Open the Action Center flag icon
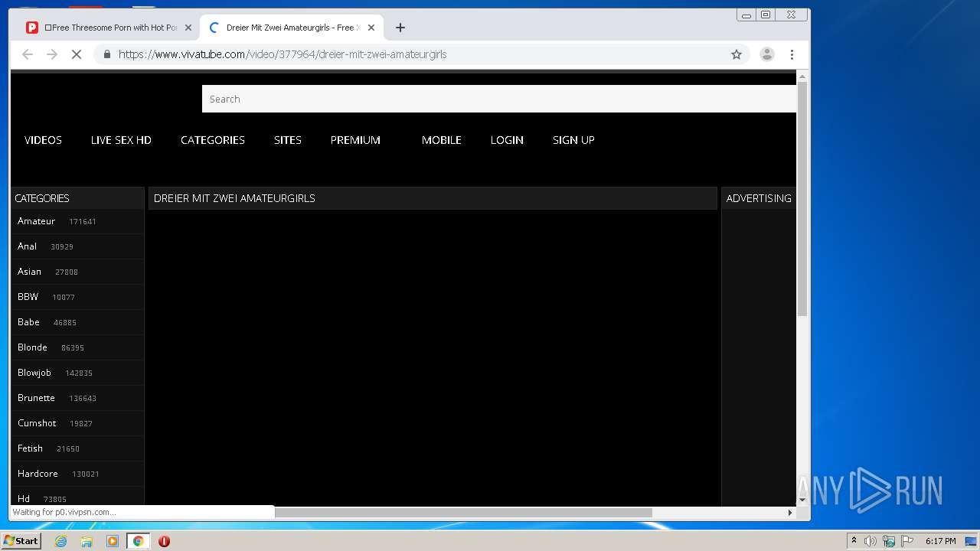The image size is (980, 551). (907, 541)
